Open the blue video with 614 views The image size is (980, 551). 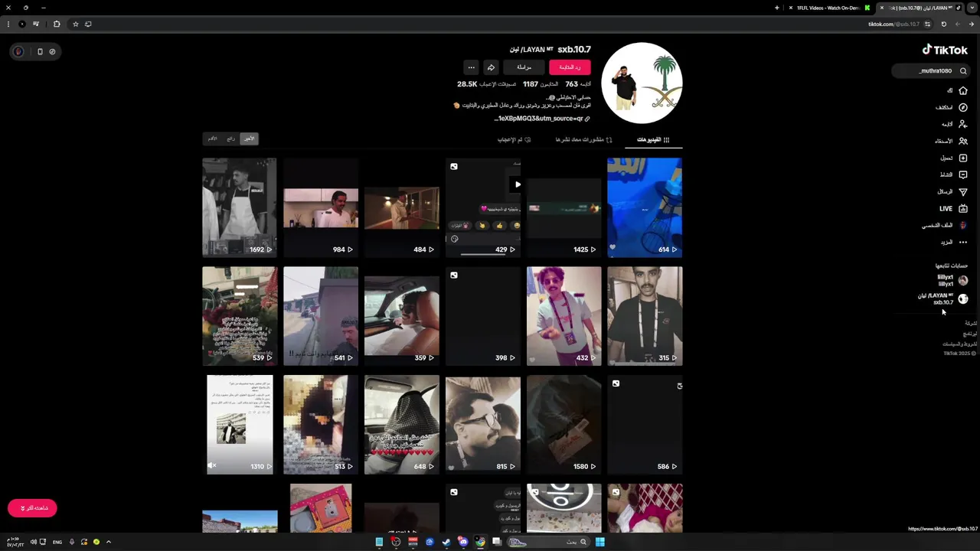point(645,207)
